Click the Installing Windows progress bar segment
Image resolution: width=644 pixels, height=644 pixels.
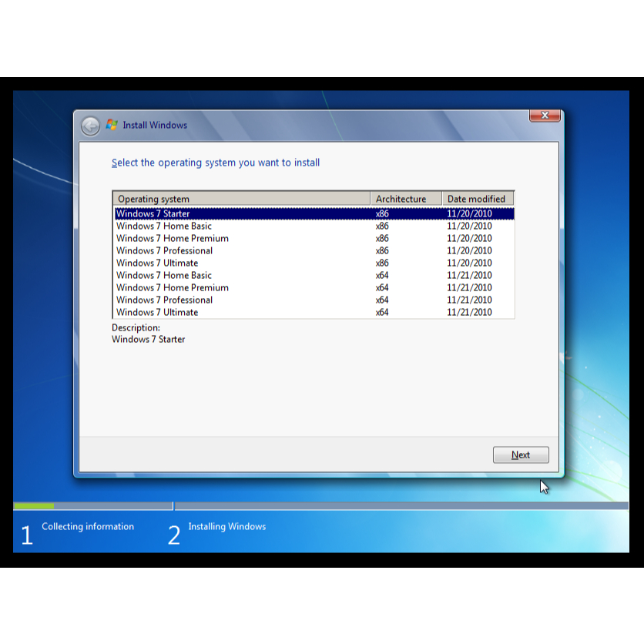(x=401, y=506)
